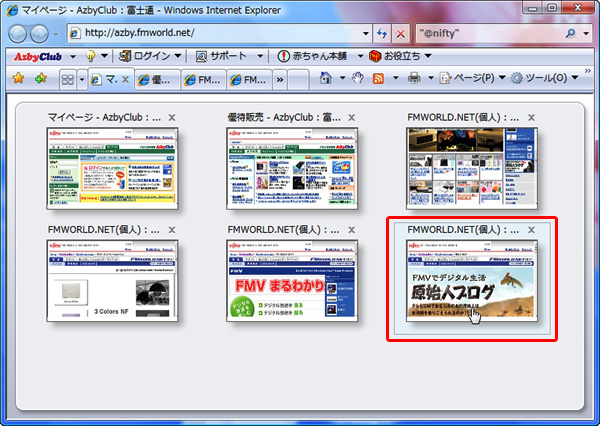Click the Add to Favorites icon

40,78
